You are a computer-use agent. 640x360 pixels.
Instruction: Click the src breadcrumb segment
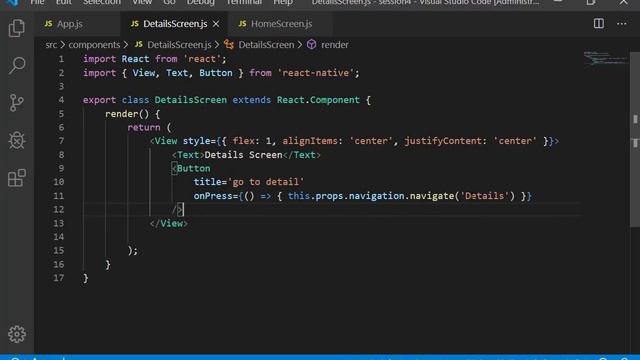pos(51,45)
